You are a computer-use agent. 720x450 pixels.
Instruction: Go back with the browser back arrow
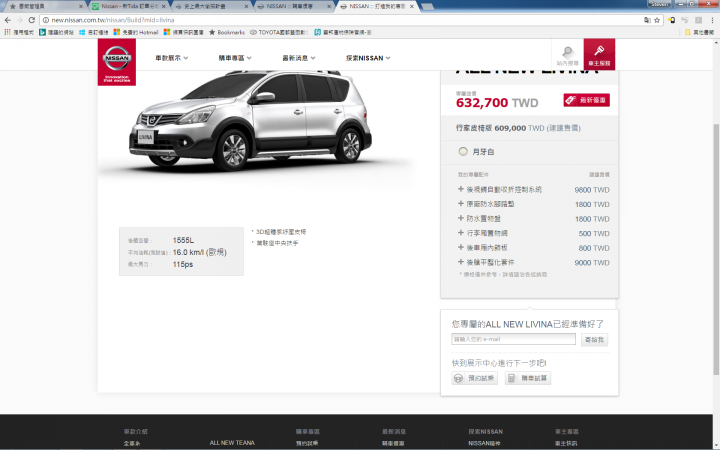pos(8,20)
